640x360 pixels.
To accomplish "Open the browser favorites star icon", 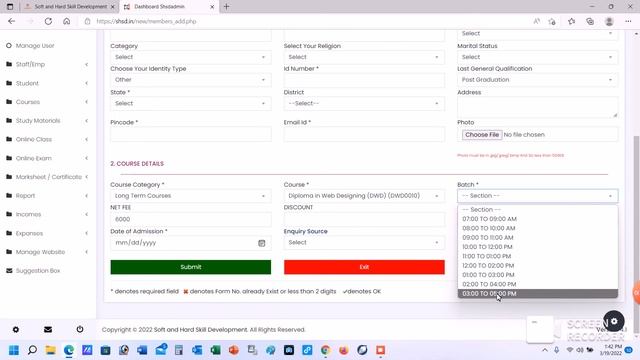I will (571, 21).
